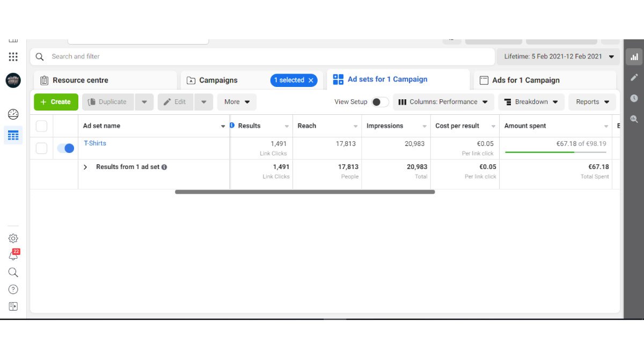644x359 pixels.
Task: Check the T-Shirts row checkbox
Action: [x=41, y=148]
